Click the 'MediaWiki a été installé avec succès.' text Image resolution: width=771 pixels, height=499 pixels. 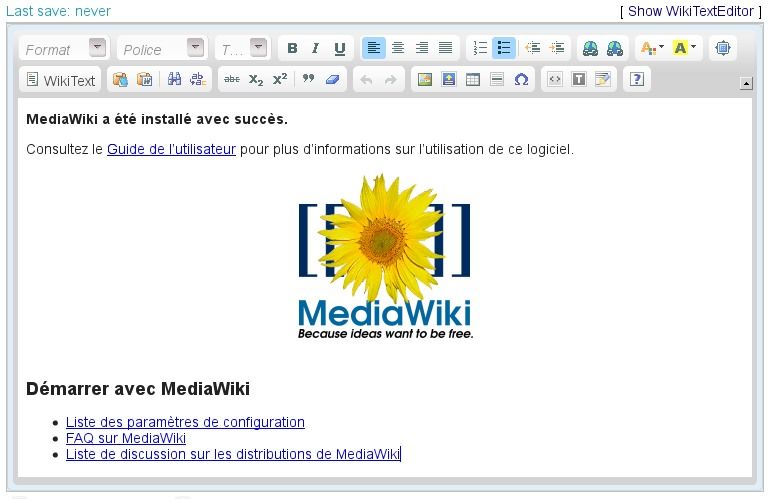tap(157, 119)
